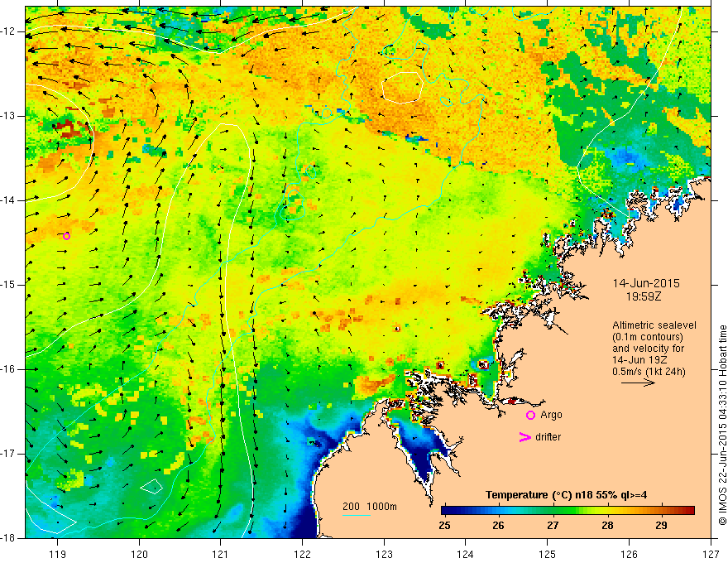Click the latitude label -12
728x563 pixels.
tap(9, 31)
